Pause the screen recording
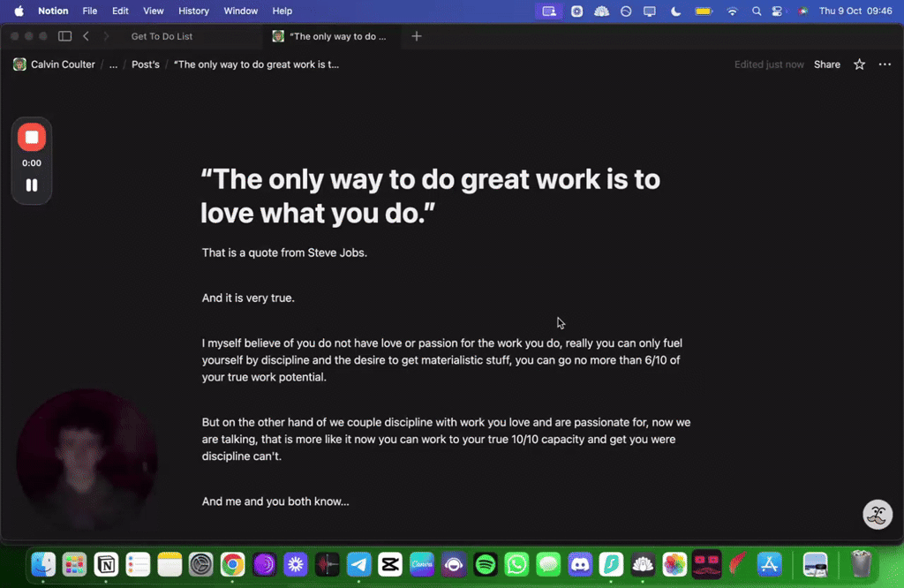This screenshot has width=904, height=588. click(31, 185)
